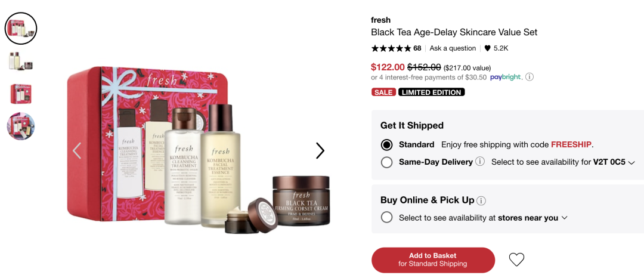Select the Standard shipping radio button
Viewport: 644px width, 278px height.
pyautogui.click(x=386, y=144)
